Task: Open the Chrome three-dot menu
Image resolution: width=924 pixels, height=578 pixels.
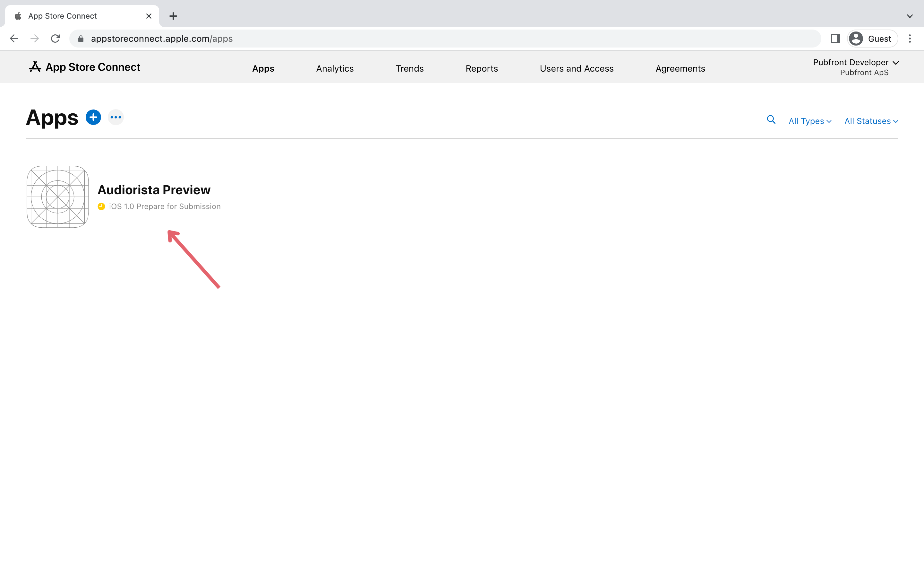Action: 910,39
